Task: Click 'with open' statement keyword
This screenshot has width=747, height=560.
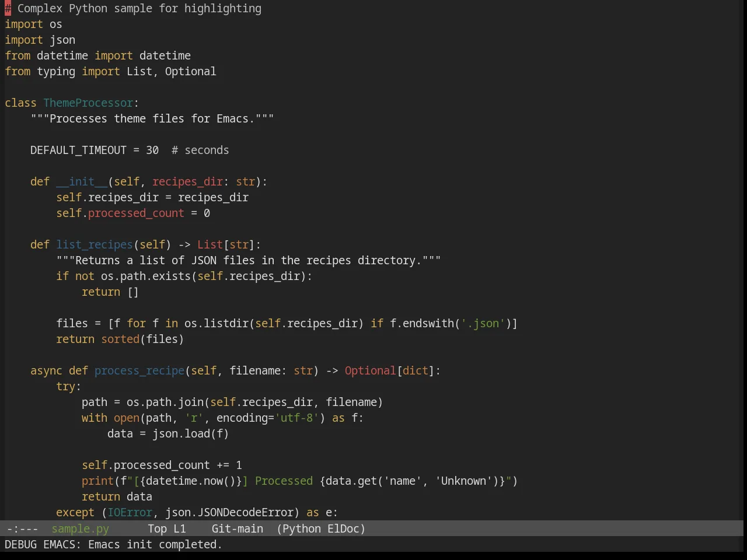Action: [x=110, y=418]
